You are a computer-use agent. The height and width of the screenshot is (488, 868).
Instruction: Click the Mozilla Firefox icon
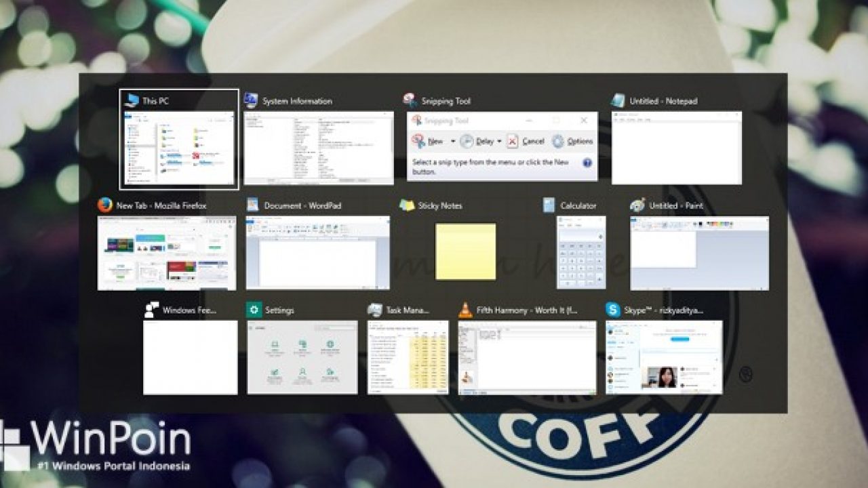tap(105, 205)
